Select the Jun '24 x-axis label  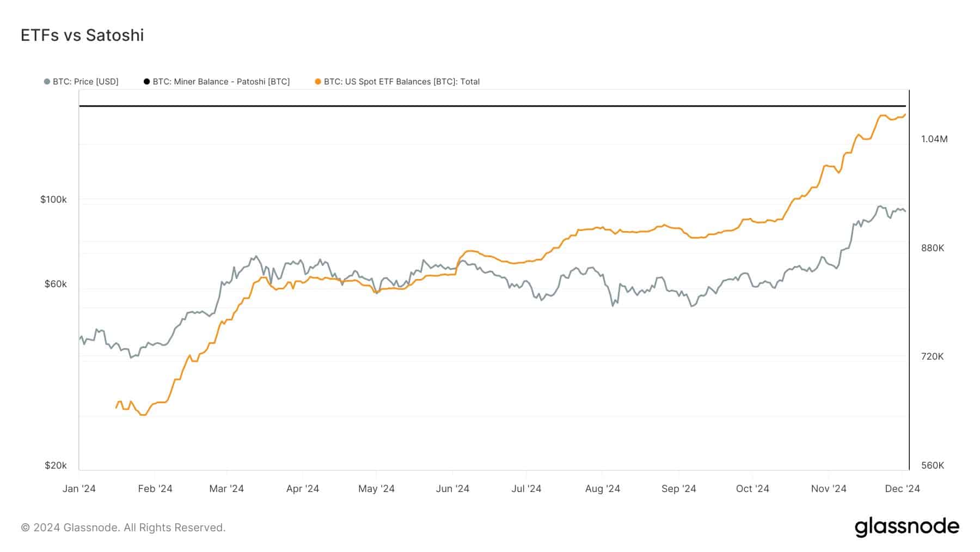pos(452,488)
